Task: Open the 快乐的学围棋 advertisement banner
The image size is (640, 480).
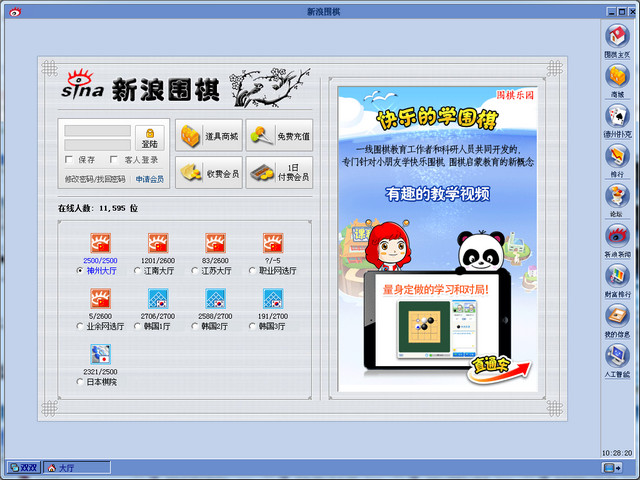Action: point(438,239)
